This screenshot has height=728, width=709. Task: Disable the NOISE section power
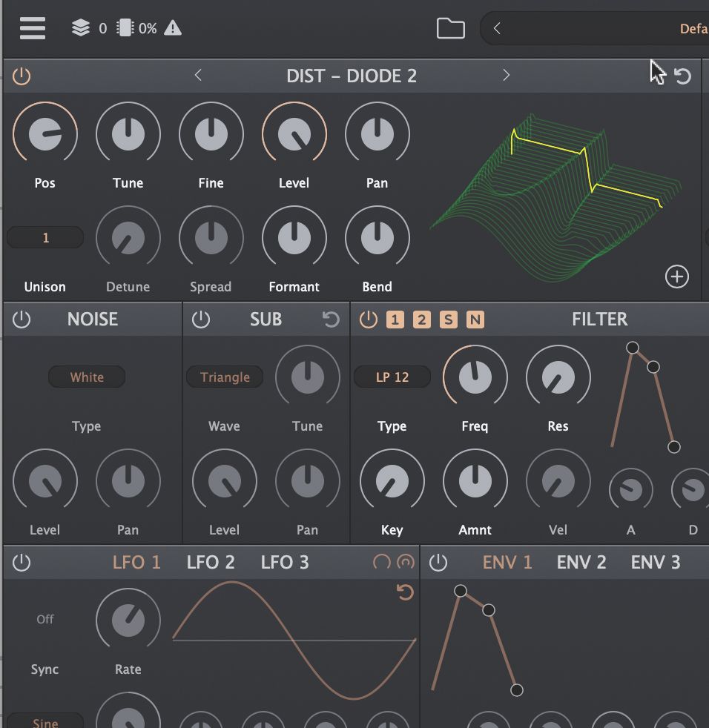(21, 319)
